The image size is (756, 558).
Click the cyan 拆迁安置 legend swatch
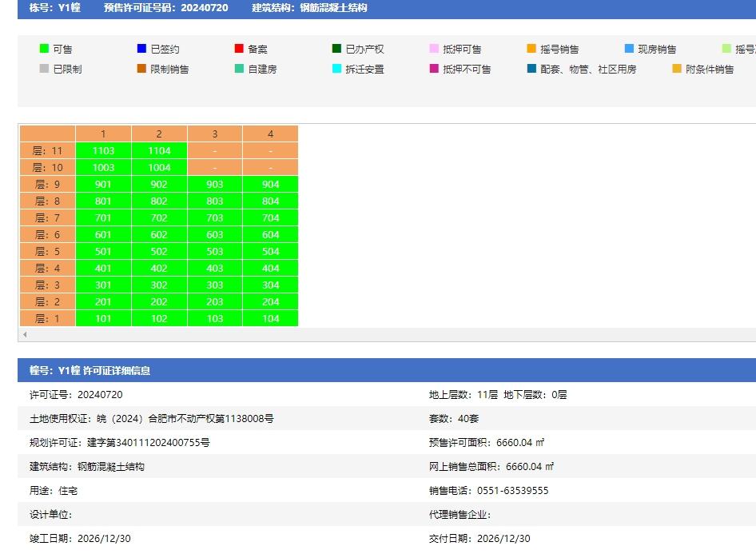coord(337,69)
